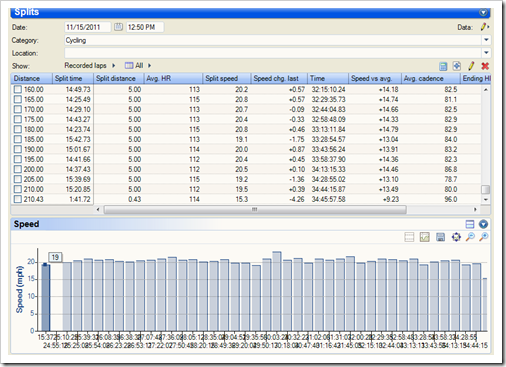
Task: Click the auto-fit chart zoom icon
Action: (456, 237)
